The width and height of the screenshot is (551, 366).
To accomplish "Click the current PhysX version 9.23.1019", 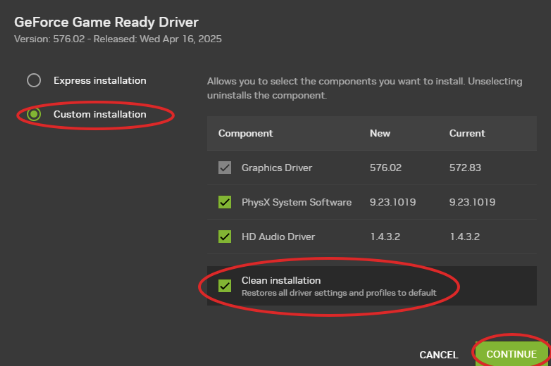I will (x=472, y=202).
